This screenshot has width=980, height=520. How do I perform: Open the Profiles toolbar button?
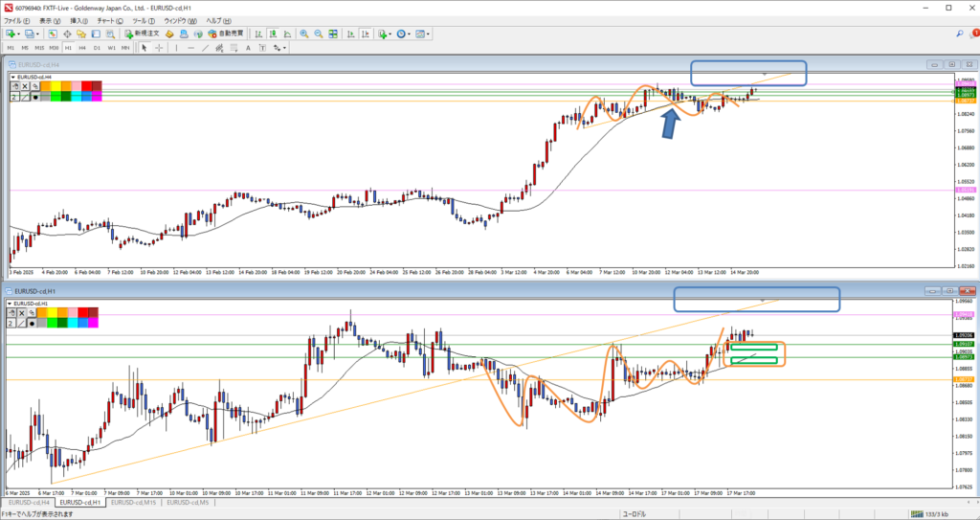click(x=30, y=34)
